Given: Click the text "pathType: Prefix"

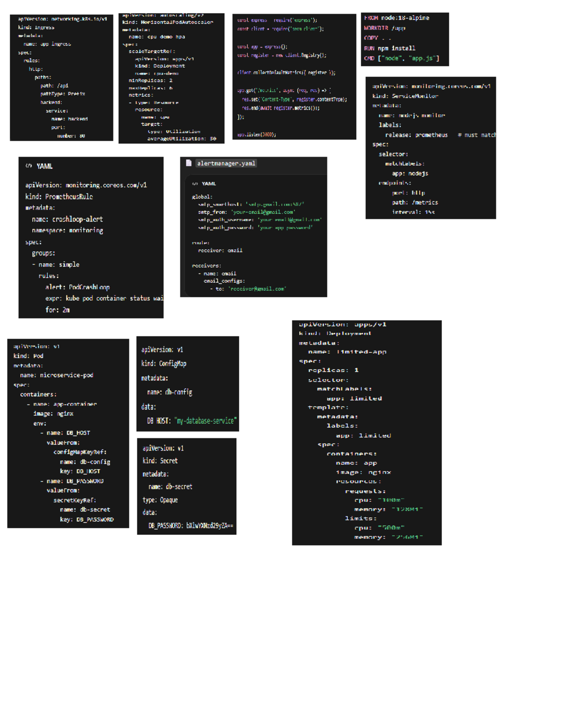Looking at the screenshot, I should (x=63, y=94).
